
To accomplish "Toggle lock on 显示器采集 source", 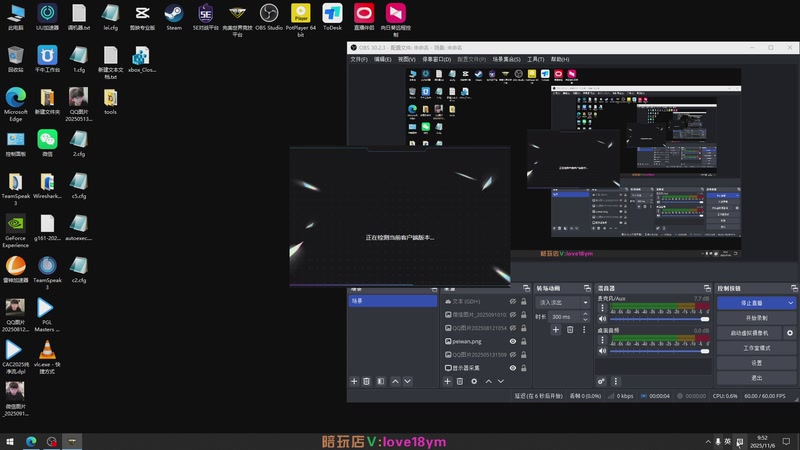I will (x=523, y=368).
